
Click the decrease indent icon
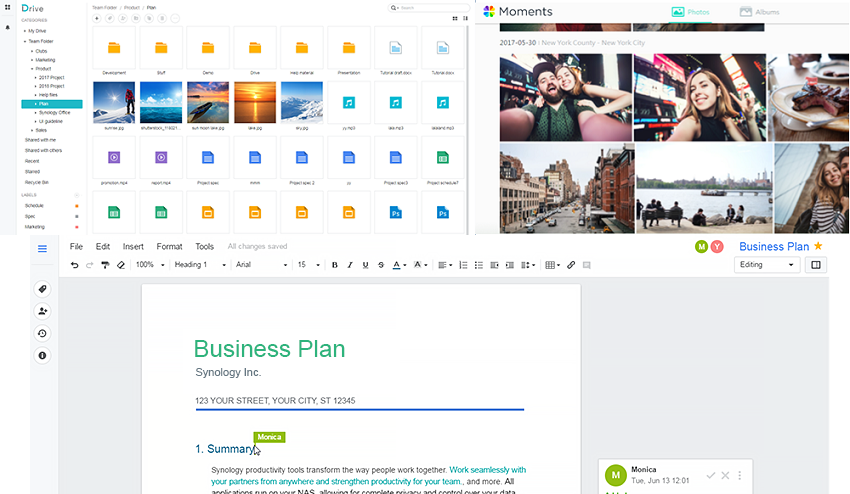point(494,265)
